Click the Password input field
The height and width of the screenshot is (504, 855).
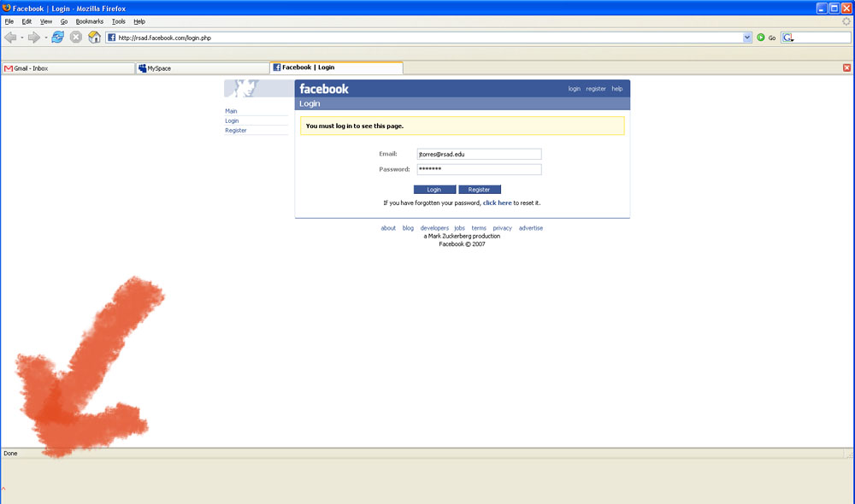[x=479, y=169]
